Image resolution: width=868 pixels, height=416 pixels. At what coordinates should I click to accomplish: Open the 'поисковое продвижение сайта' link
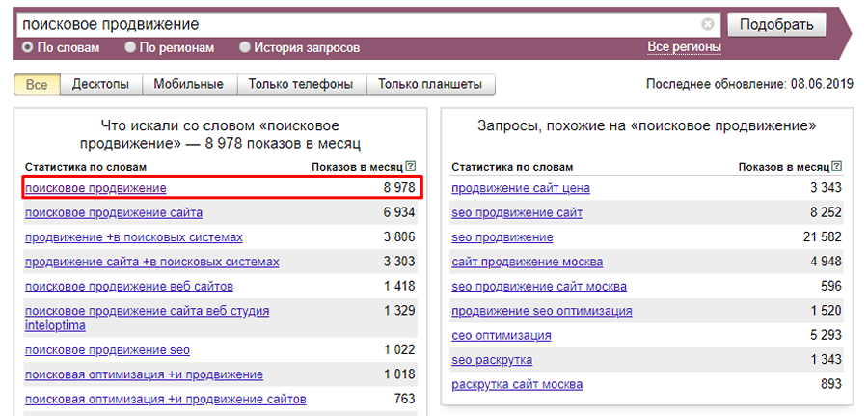114,212
